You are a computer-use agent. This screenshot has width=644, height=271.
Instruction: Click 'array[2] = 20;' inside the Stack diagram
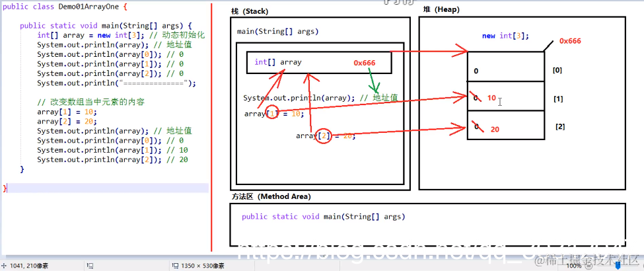click(326, 135)
